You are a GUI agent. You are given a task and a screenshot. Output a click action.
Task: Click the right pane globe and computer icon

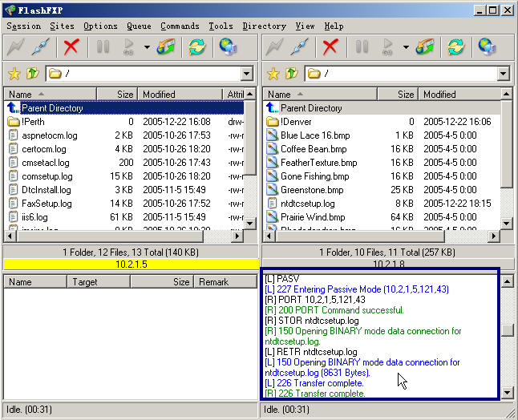pyautogui.click(x=487, y=46)
